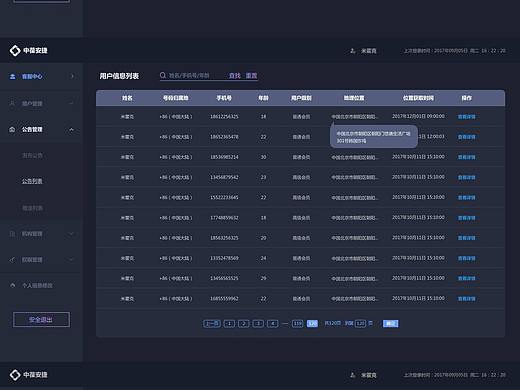View details for phone 18536985214 row
Image resolution: width=520 pixels, height=390 pixels.
tap(466, 157)
